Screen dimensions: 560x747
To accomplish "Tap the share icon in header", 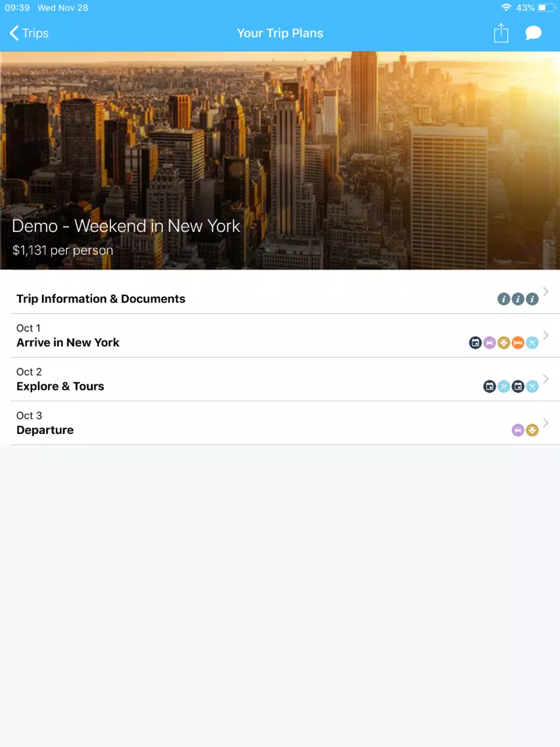I will pos(501,33).
